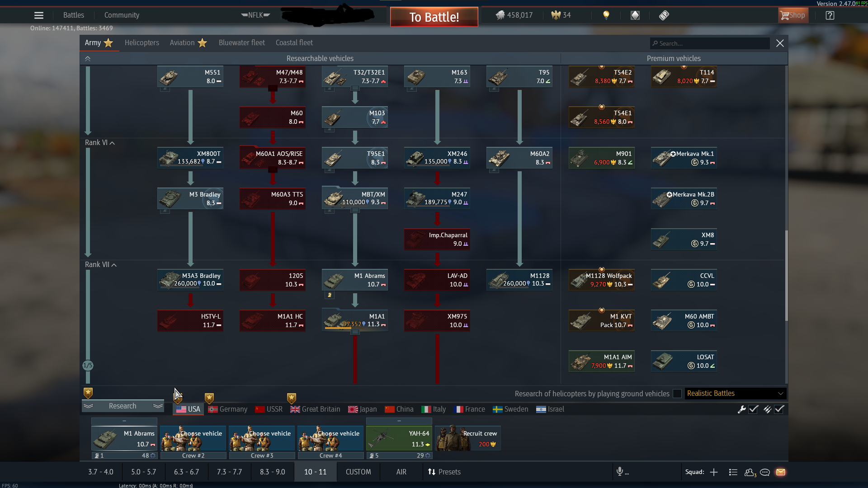Open the mail inbox envelope icon
Image resolution: width=868 pixels, height=488 pixels.
click(781, 472)
